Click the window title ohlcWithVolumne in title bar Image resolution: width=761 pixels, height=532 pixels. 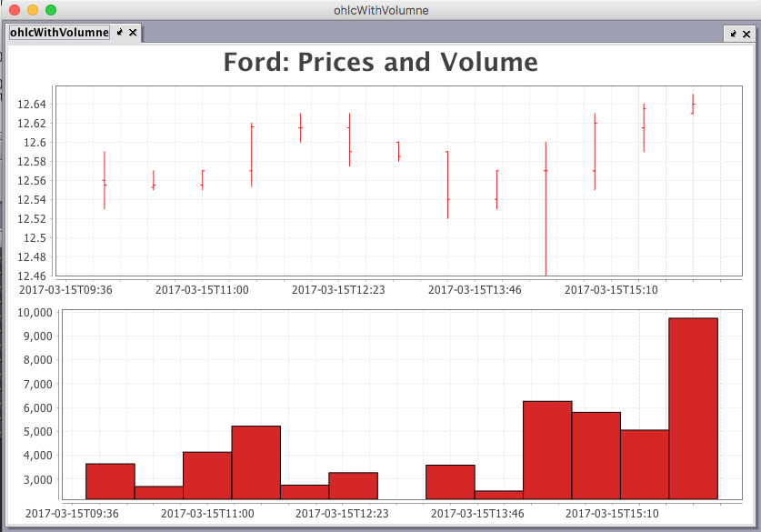tap(381, 10)
